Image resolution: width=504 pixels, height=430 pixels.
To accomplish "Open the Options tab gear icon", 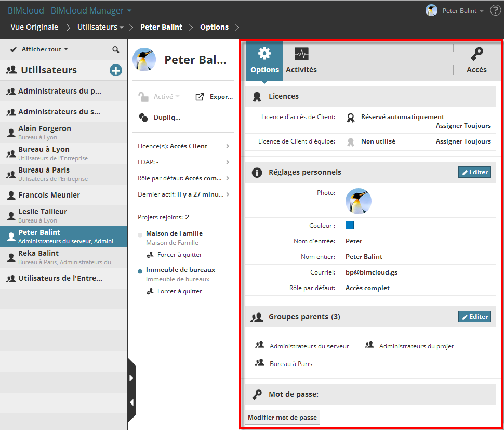I will pos(264,54).
